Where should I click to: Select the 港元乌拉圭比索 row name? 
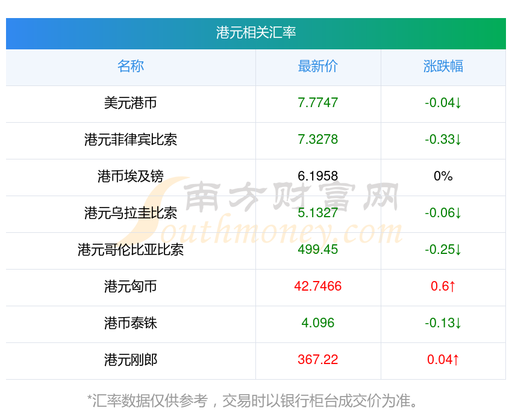pyautogui.click(x=131, y=213)
